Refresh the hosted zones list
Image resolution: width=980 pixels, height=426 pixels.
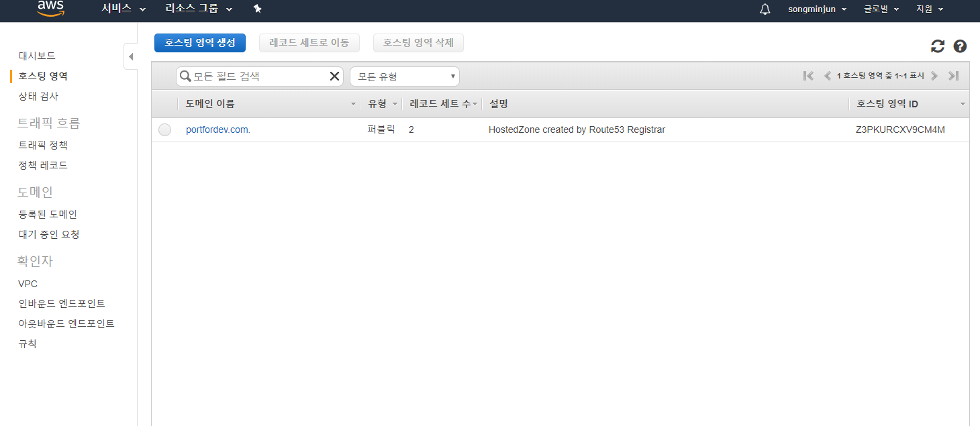(938, 46)
